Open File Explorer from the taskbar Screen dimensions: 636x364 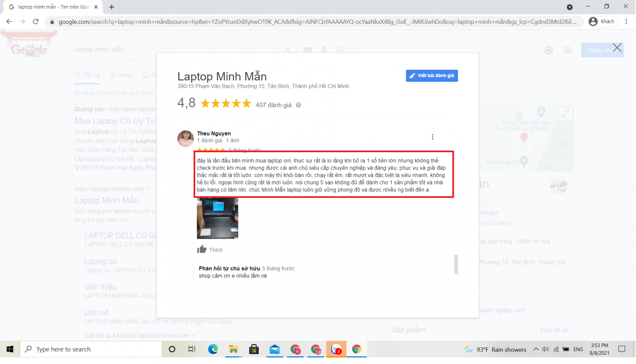(x=233, y=349)
